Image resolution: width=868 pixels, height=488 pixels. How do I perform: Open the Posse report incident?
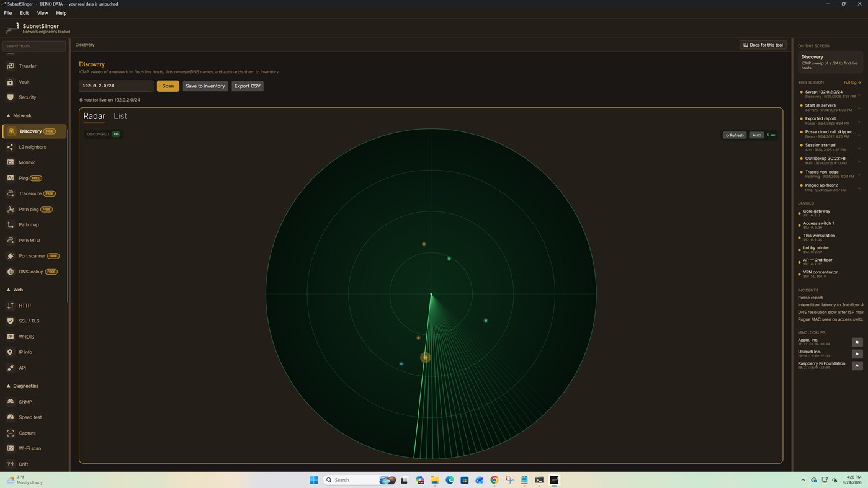click(810, 298)
